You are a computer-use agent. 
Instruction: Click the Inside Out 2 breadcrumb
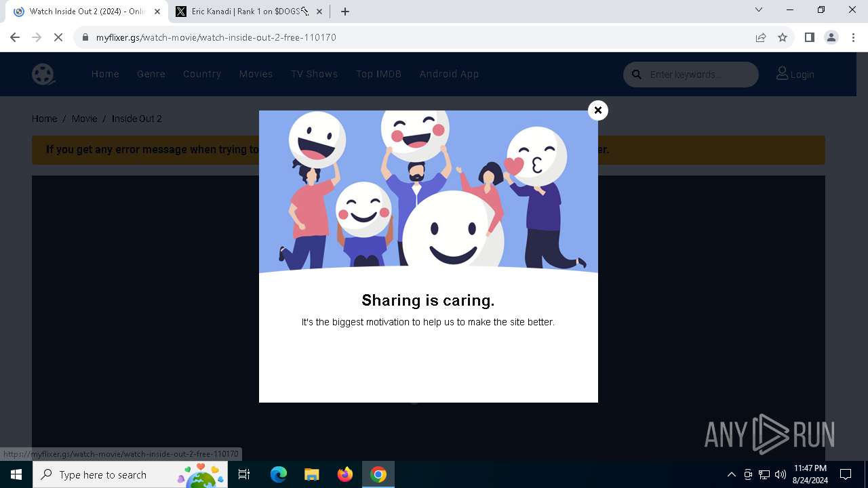[x=137, y=119]
